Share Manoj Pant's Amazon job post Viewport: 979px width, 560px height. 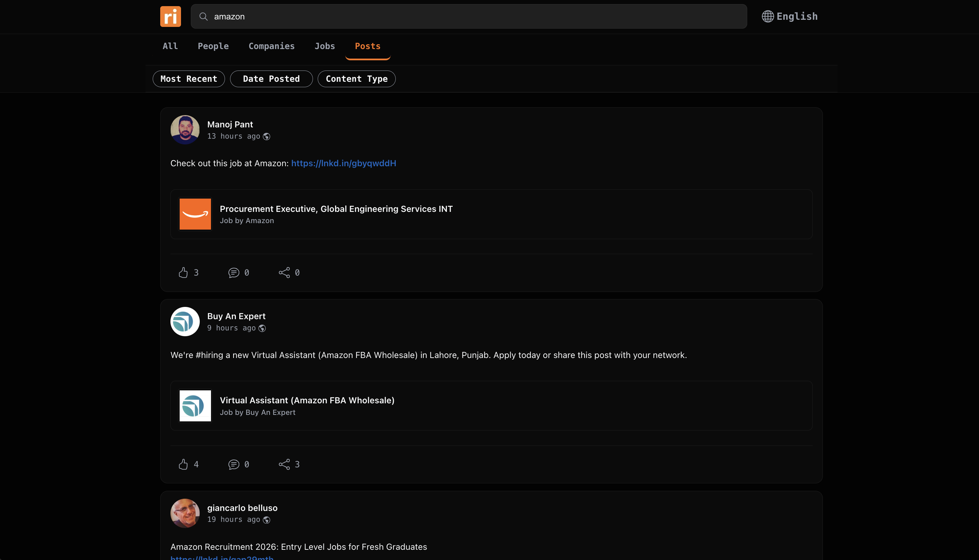pos(284,273)
